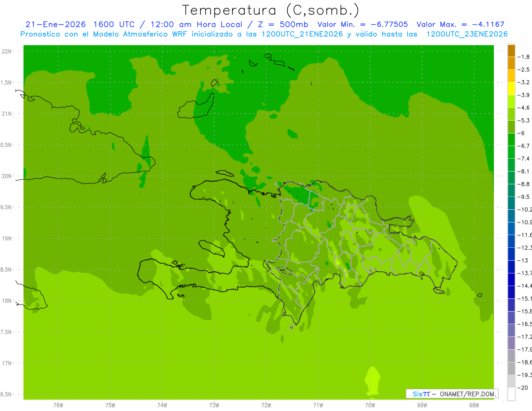Viewport: 532px width, 411px height.
Task: Click the '7.5N' latitude label
Action: coord(6,332)
